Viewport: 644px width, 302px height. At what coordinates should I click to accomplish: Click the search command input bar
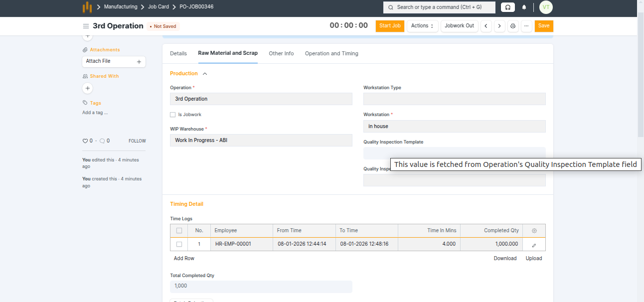(439, 7)
